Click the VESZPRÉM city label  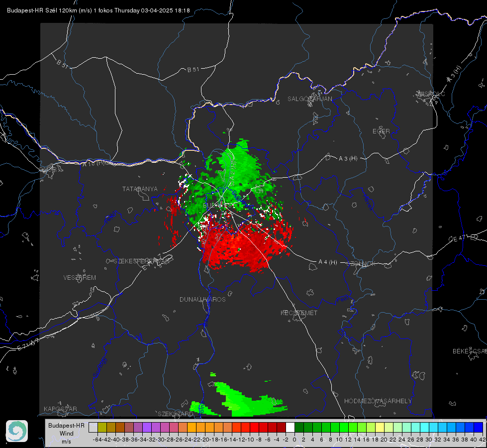[x=80, y=278]
